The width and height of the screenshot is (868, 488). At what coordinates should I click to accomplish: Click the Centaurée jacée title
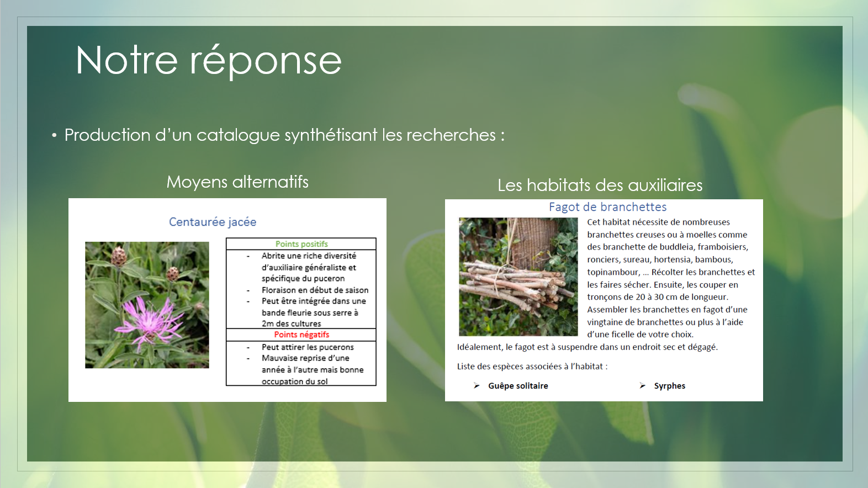click(x=213, y=222)
